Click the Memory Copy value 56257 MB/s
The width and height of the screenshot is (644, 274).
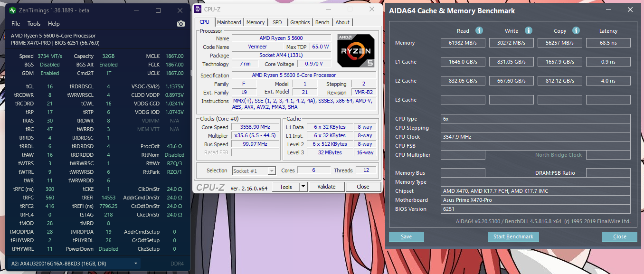point(560,43)
